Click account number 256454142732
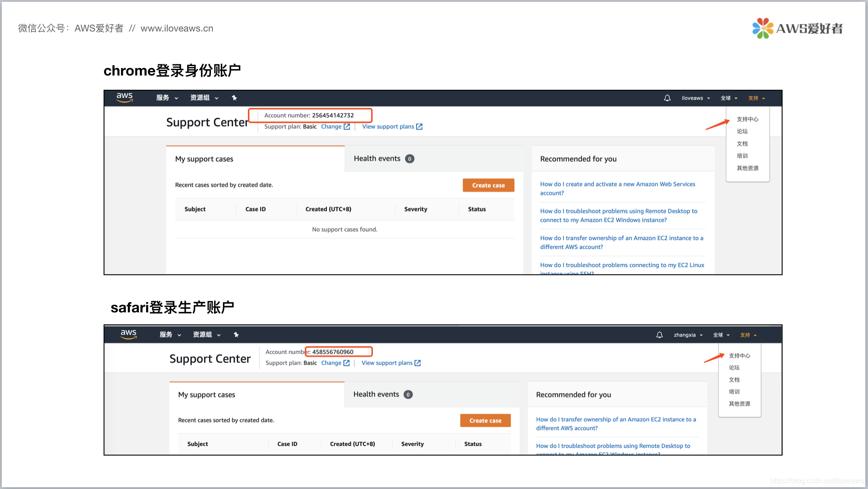Screen dimensions: 868x489 pyautogui.click(x=333, y=116)
